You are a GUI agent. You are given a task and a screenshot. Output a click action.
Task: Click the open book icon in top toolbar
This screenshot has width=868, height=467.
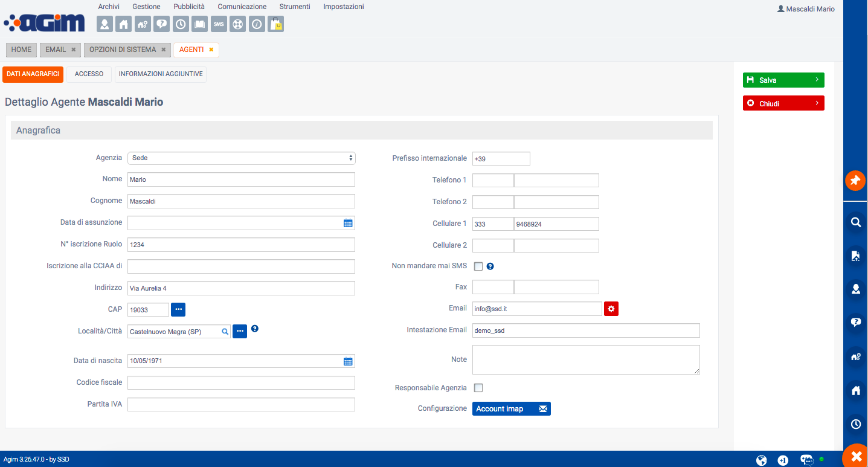coord(199,24)
